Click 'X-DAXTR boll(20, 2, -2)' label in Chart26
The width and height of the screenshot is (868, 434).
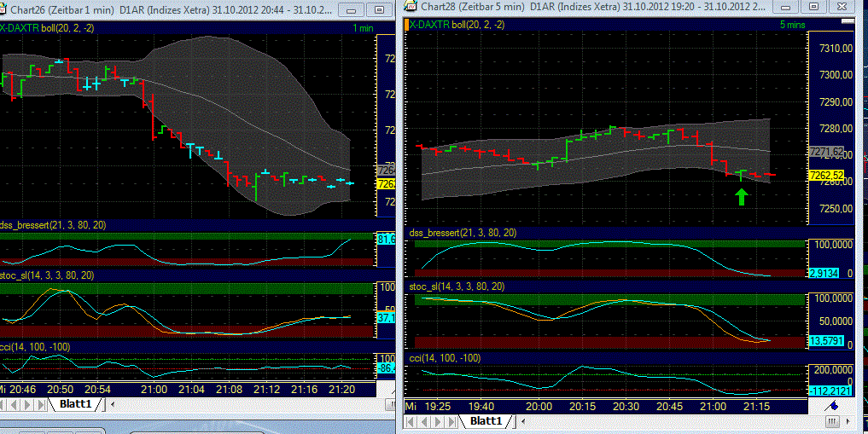pyautogui.click(x=47, y=27)
